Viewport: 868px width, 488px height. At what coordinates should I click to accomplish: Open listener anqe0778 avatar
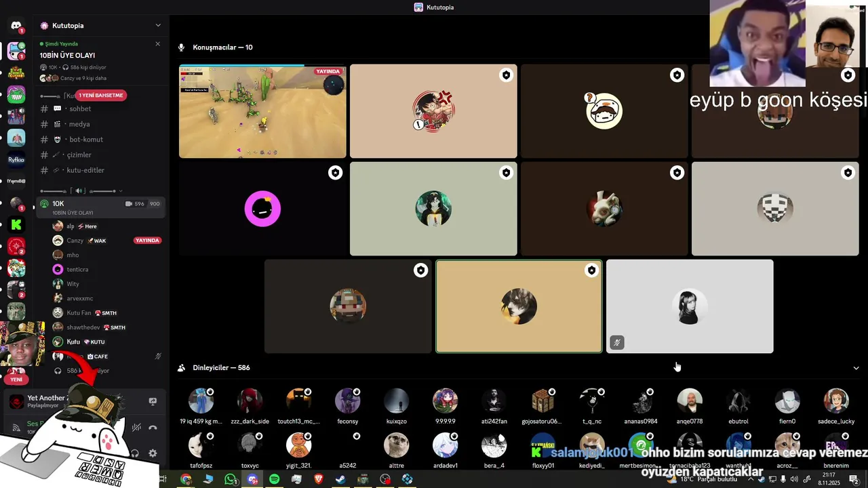point(690,401)
